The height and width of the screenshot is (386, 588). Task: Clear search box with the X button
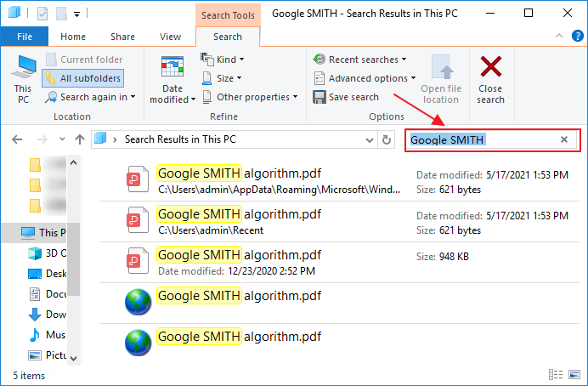[564, 139]
